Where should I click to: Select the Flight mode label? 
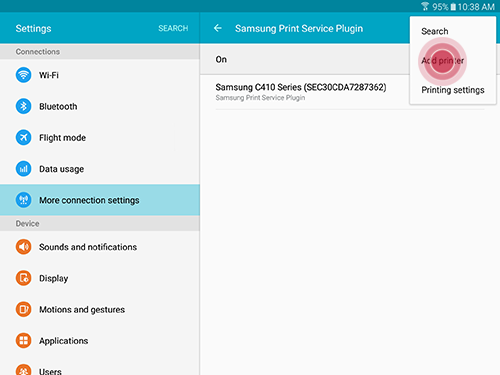(x=62, y=138)
